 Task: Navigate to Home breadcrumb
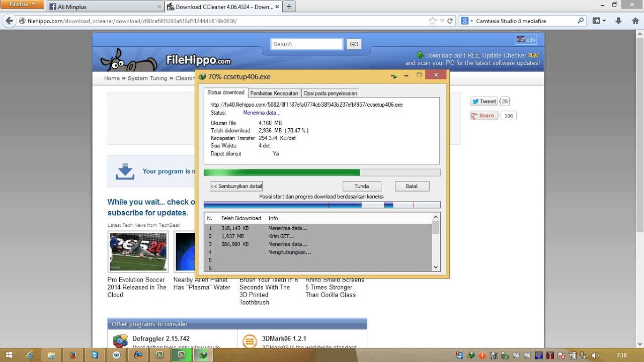pyautogui.click(x=112, y=78)
